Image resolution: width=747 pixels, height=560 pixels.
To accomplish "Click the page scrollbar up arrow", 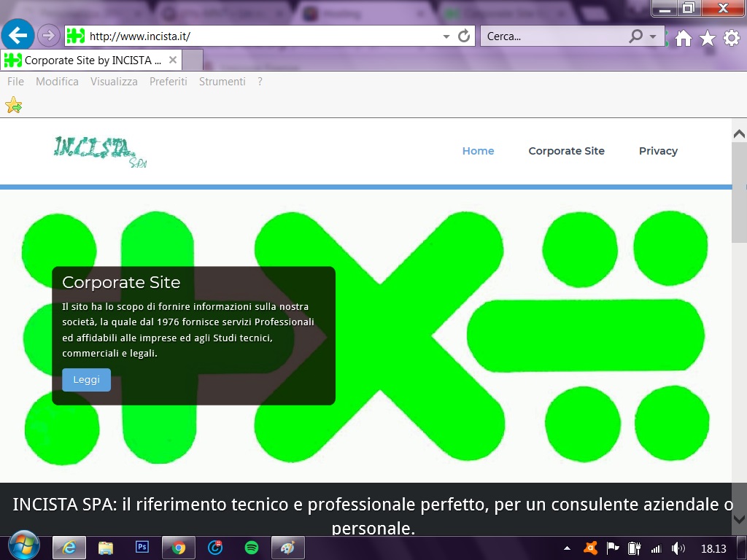I will (739, 134).
